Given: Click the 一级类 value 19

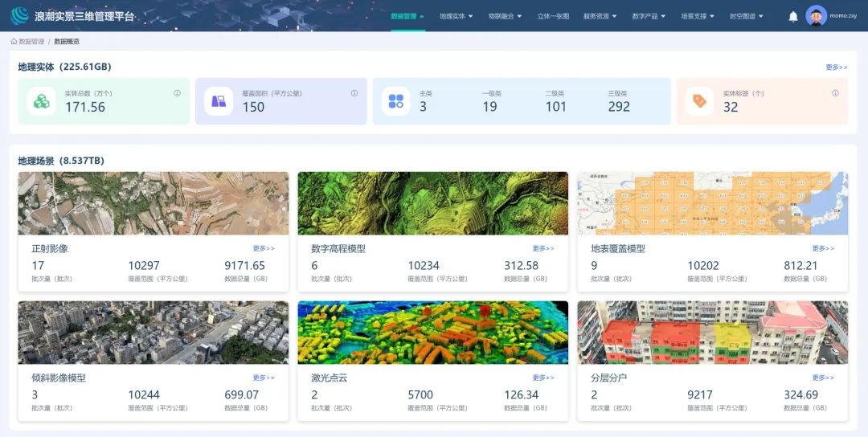Looking at the screenshot, I should click(x=490, y=107).
